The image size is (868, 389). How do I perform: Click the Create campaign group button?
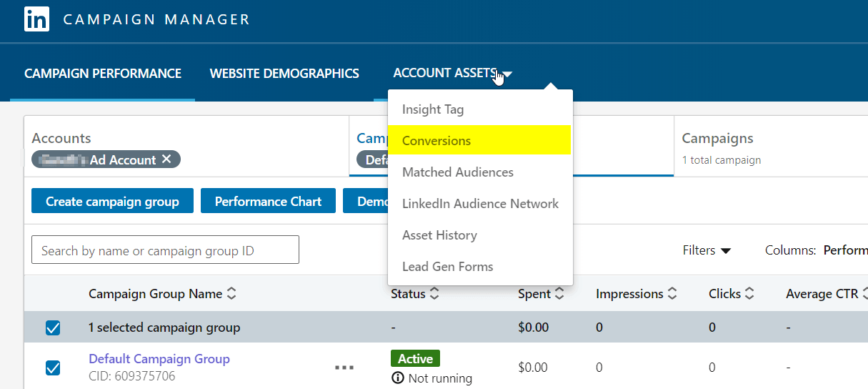(112, 202)
